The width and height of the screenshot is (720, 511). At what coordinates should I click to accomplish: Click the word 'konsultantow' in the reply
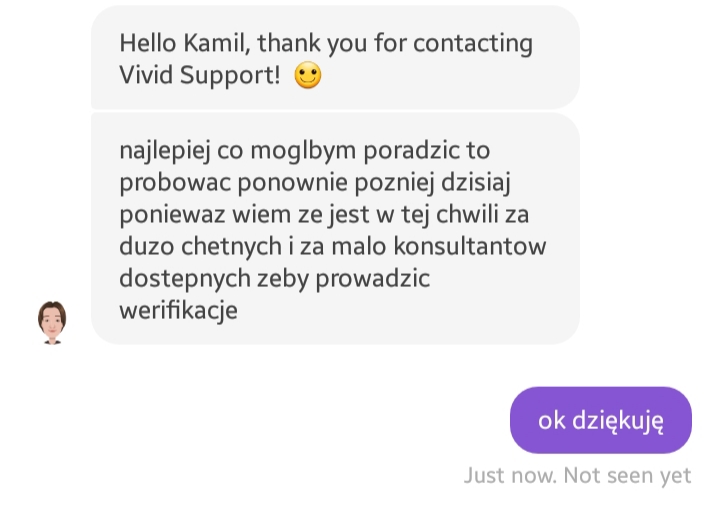[x=470, y=246]
